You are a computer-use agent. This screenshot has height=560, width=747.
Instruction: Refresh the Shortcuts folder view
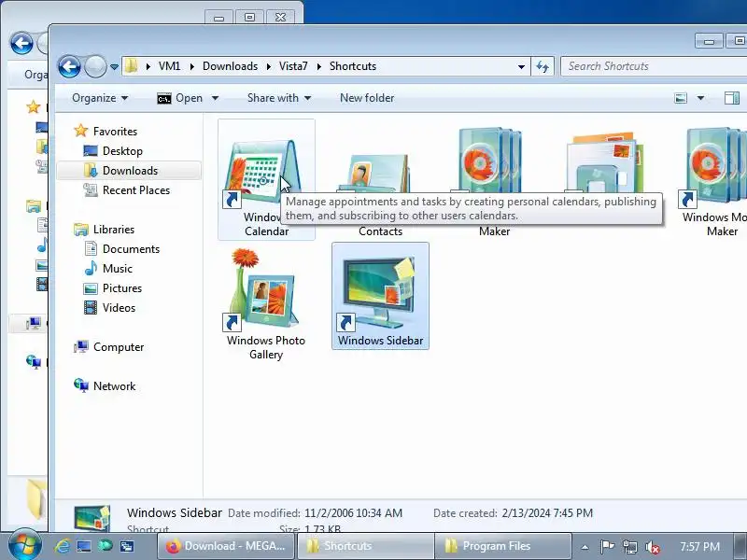tap(543, 66)
